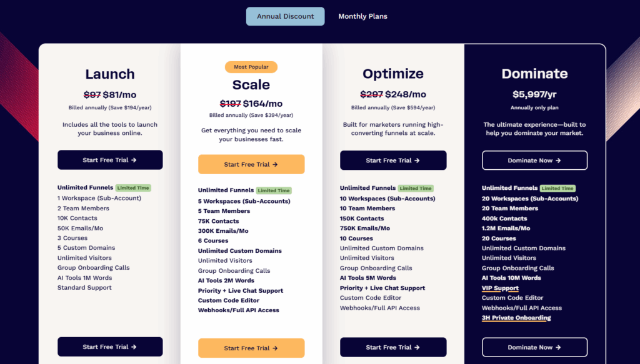This screenshot has height=364, width=640.
Task: Click bottom Start Free Trial under Optimize
Action: 393,347
